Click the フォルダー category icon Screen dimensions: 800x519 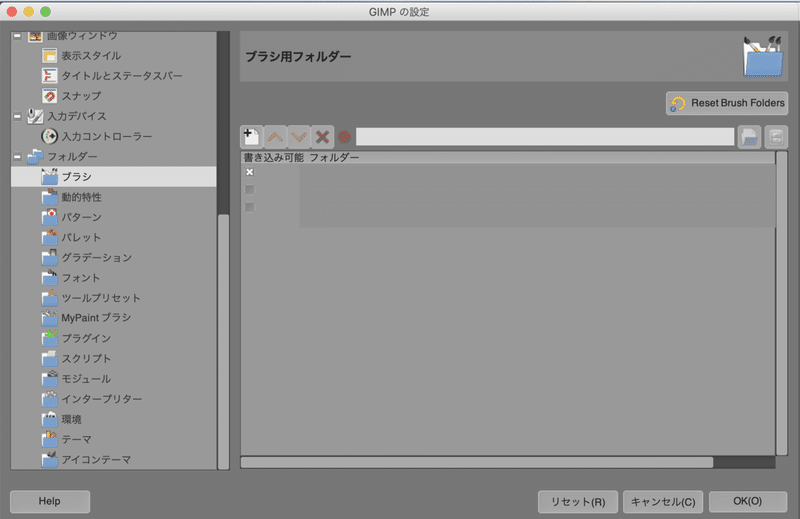(x=35, y=157)
